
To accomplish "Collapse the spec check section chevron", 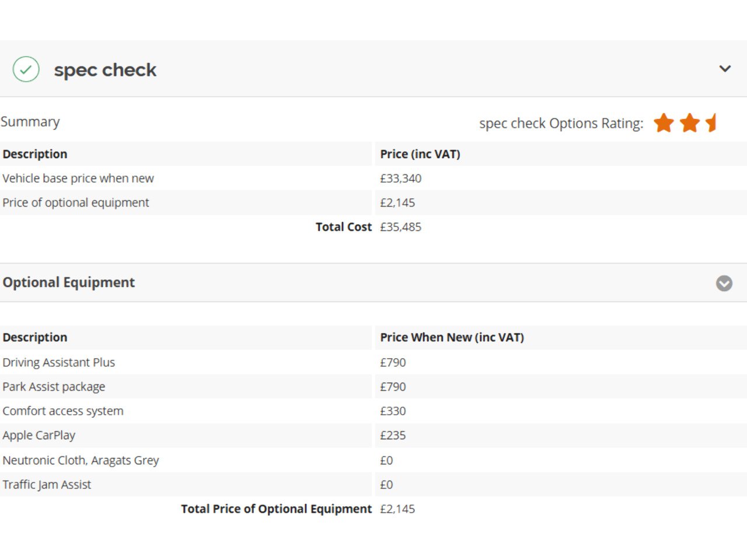I will [725, 69].
